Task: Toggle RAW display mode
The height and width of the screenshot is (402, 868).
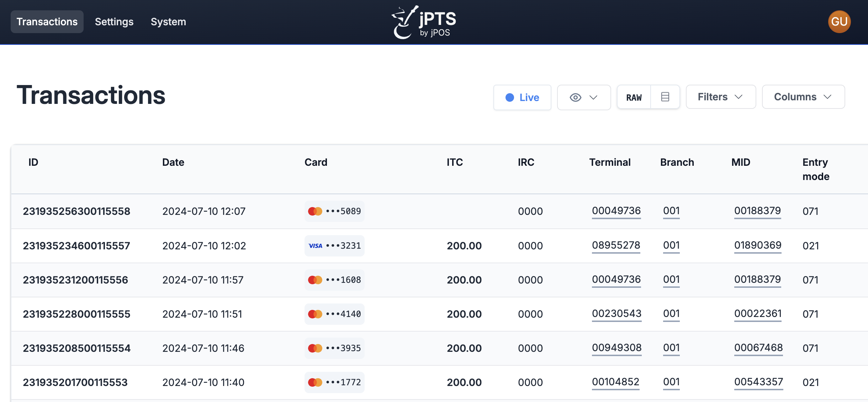Action: [634, 97]
